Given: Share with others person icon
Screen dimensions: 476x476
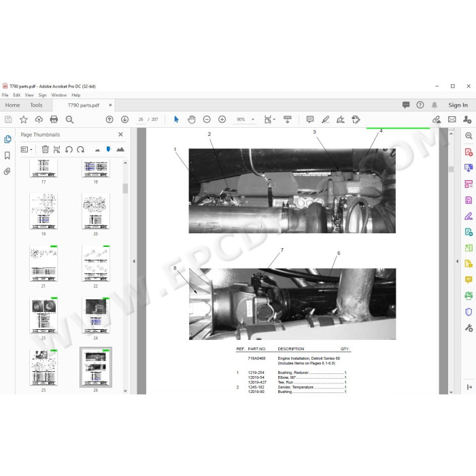Looking at the screenshot, I should click(467, 120).
